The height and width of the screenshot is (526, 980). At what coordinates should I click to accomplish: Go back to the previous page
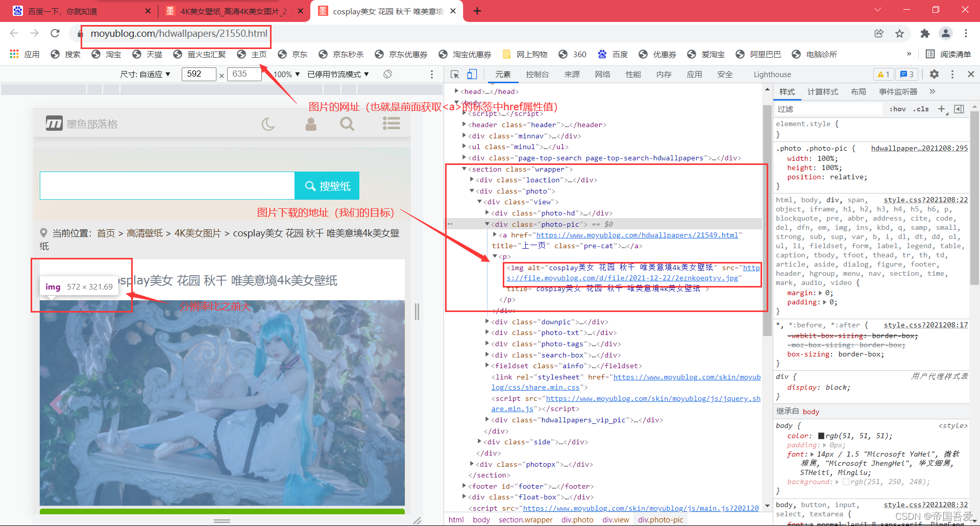tap(14, 33)
